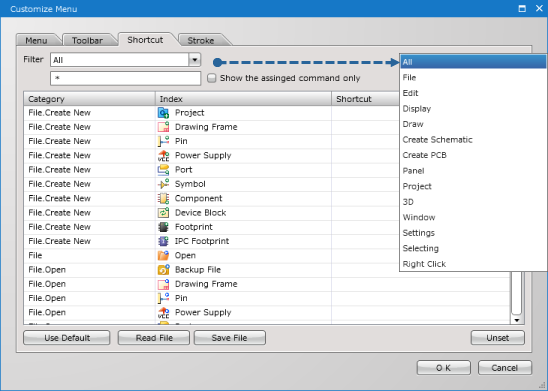This screenshot has width=548, height=391.
Task: Choose Selecting from the filter list
Action: [473, 248]
